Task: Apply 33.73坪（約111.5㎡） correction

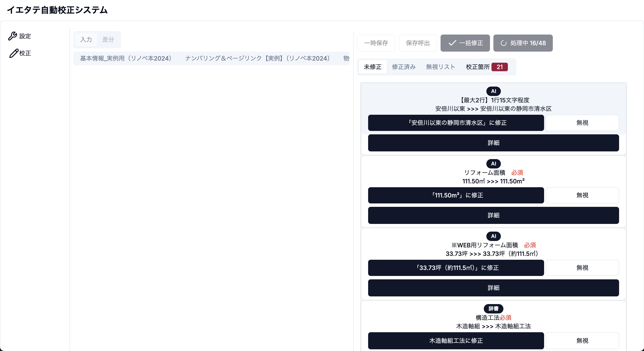Action: (456, 268)
